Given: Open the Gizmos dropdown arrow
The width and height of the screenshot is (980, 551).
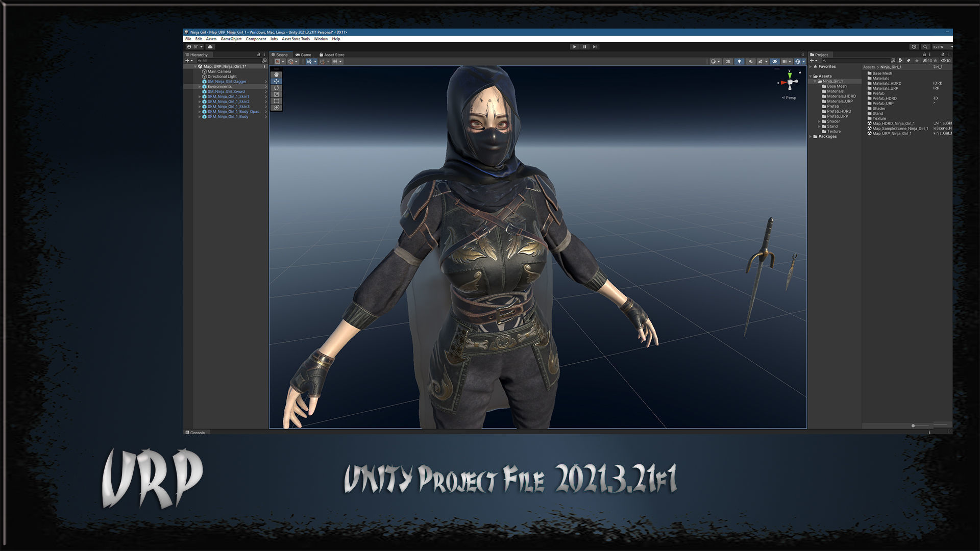Looking at the screenshot, I should (x=803, y=61).
